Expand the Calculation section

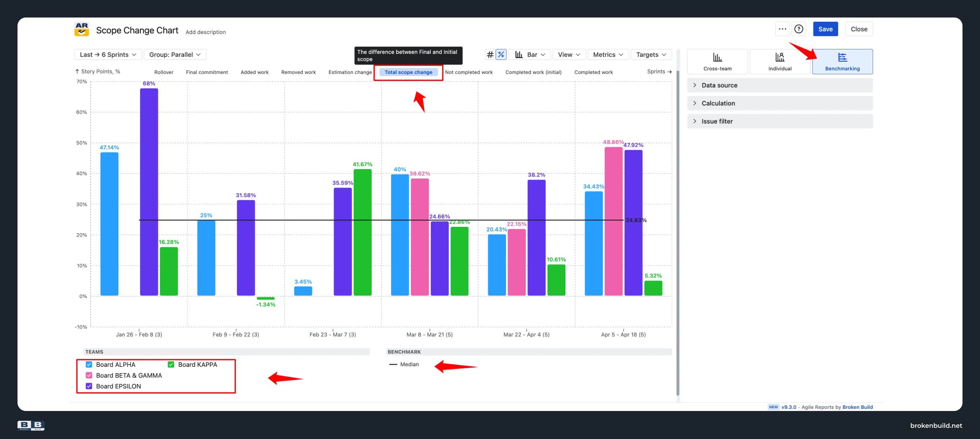pyautogui.click(x=779, y=103)
